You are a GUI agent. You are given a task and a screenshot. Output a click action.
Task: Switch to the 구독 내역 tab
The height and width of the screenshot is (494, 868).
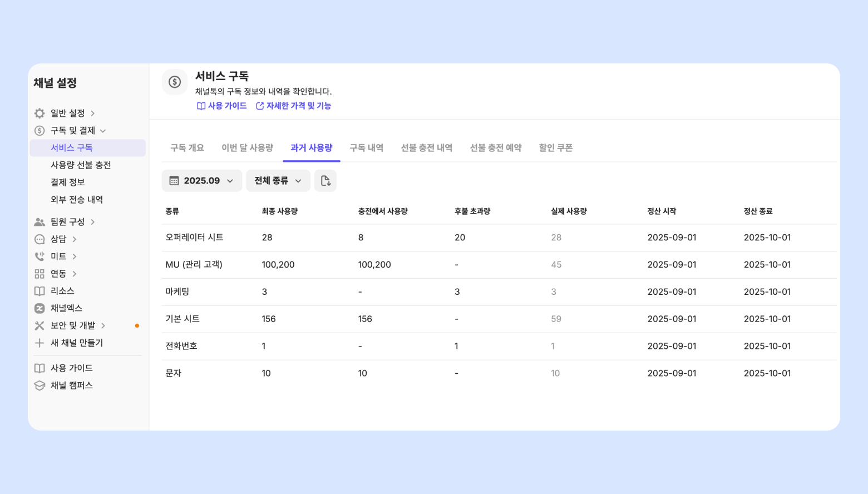click(367, 148)
